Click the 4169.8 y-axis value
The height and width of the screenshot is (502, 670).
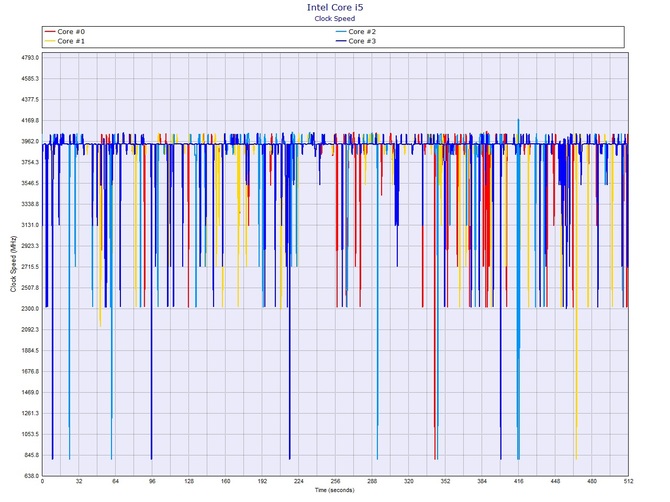tap(30, 120)
